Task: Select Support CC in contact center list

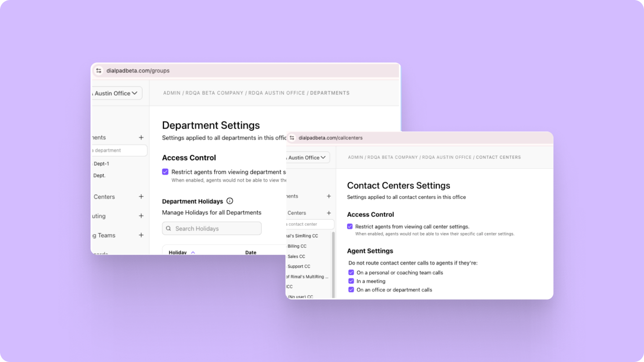Action: tap(299, 266)
